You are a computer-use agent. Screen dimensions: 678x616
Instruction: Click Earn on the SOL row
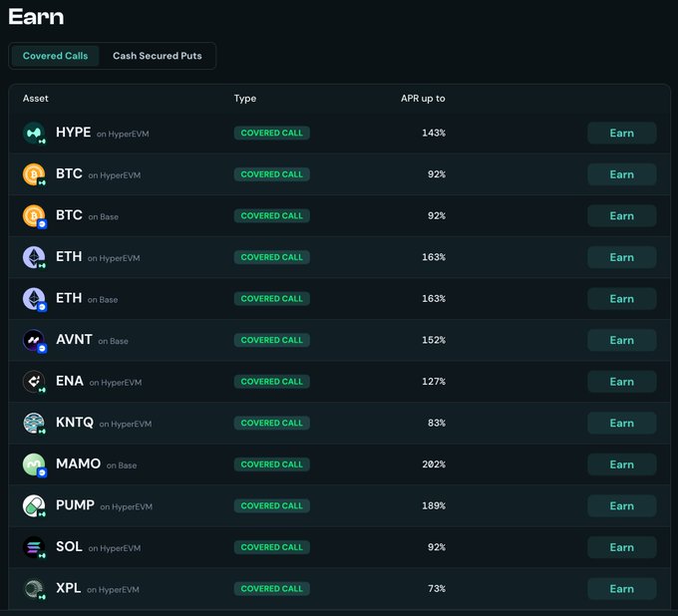(621, 547)
